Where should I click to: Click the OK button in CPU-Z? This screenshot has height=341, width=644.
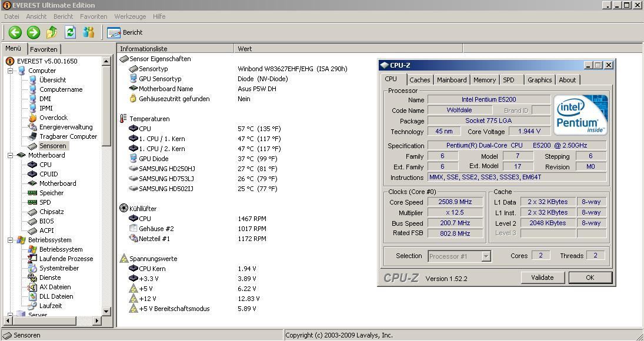590,278
